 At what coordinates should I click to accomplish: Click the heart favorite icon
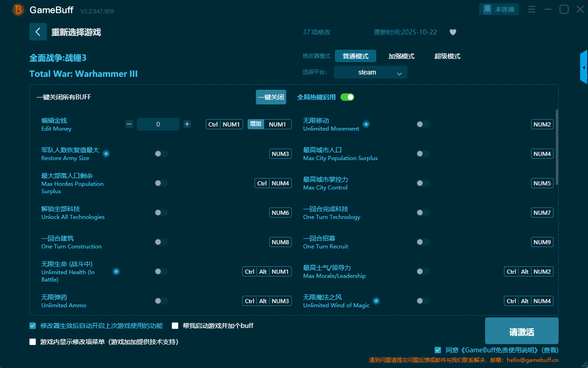point(452,32)
